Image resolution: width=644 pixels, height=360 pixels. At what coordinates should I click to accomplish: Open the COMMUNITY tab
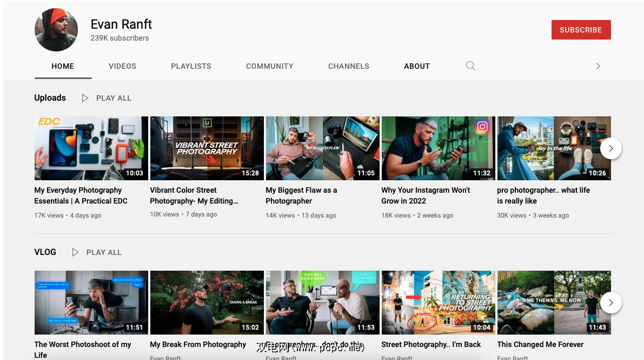(269, 66)
